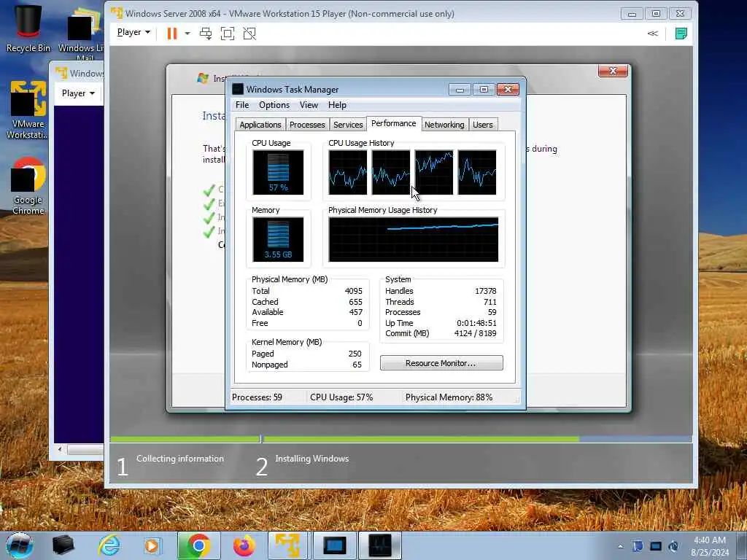Send Ctrl+Alt+Del to the virtual machine

(x=206, y=34)
